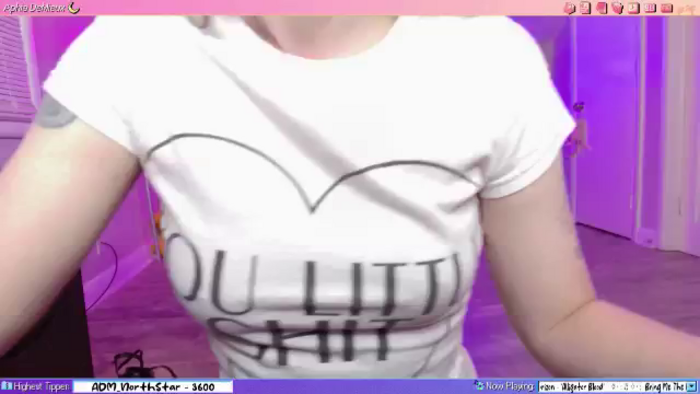Open the pink notepad icon in top toolbar
The height and width of the screenshot is (394, 700).
pyautogui.click(x=585, y=8)
